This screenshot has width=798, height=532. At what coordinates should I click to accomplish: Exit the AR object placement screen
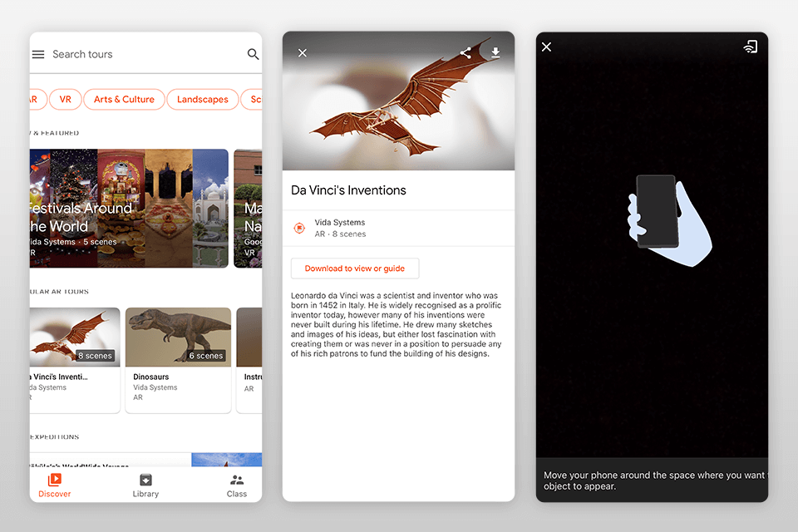tap(546, 47)
